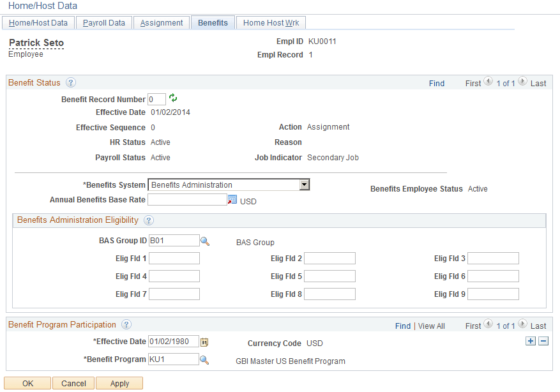The height and width of the screenshot is (392, 560).
Task: Add a new Benefit Program Participation row
Action: click(531, 341)
